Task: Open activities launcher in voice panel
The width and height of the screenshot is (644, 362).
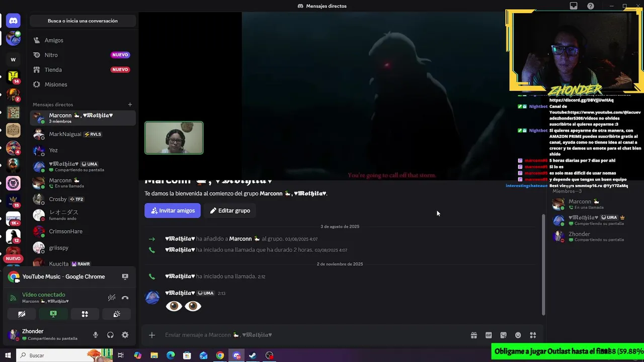Action: (85, 314)
